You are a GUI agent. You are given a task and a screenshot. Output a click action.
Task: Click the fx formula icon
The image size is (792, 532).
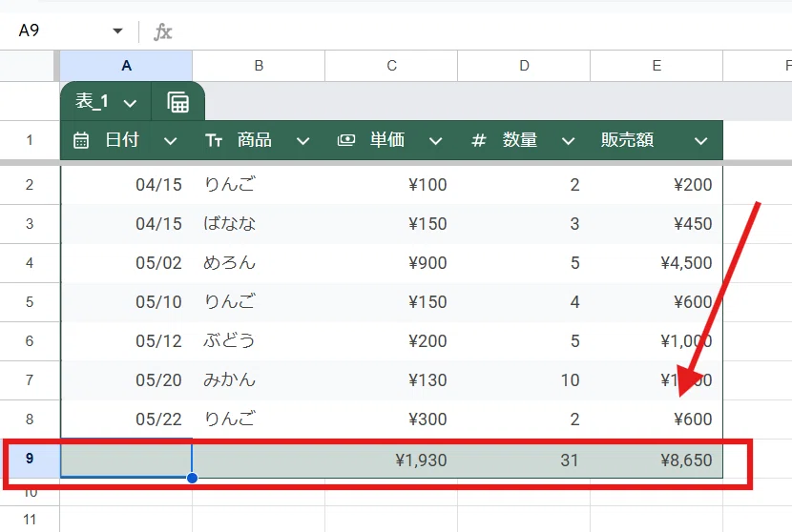(162, 31)
